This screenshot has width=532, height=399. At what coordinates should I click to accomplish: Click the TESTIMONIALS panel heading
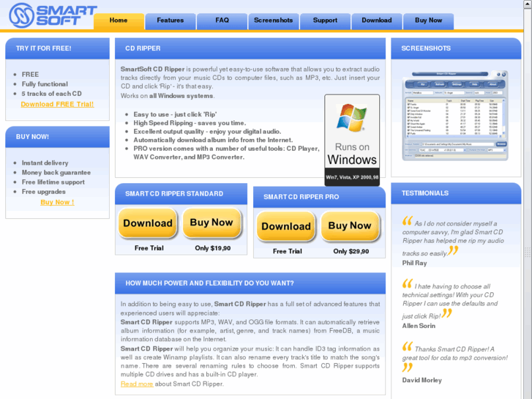click(x=425, y=193)
